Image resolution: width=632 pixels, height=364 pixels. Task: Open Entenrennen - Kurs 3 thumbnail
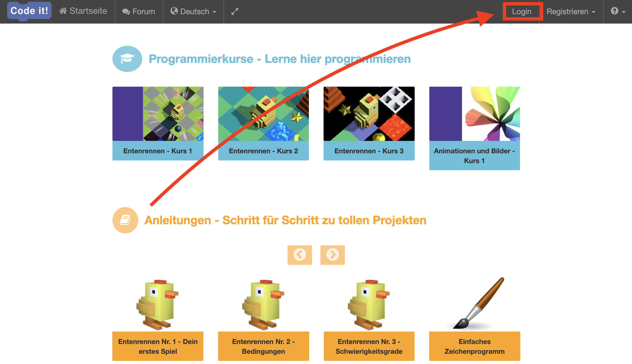click(369, 114)
